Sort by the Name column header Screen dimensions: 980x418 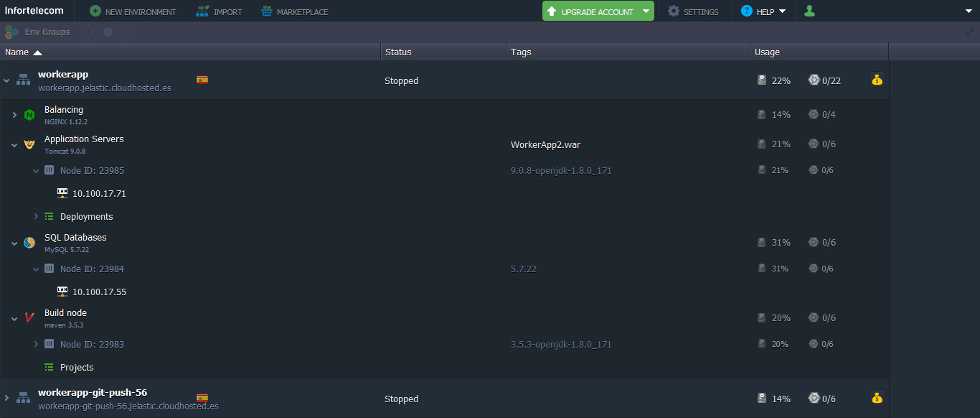point(190,52)
